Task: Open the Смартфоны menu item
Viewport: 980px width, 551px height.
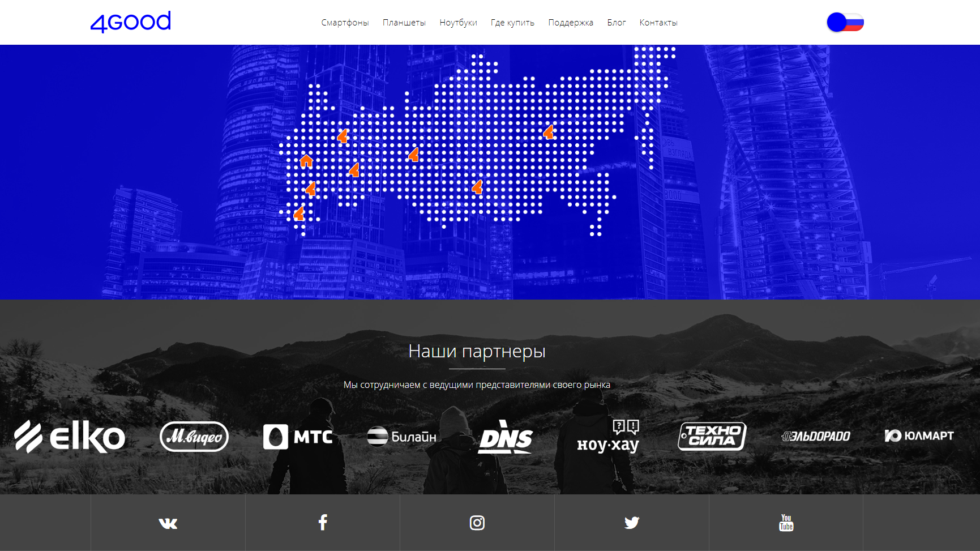Action: coord(345,23)
